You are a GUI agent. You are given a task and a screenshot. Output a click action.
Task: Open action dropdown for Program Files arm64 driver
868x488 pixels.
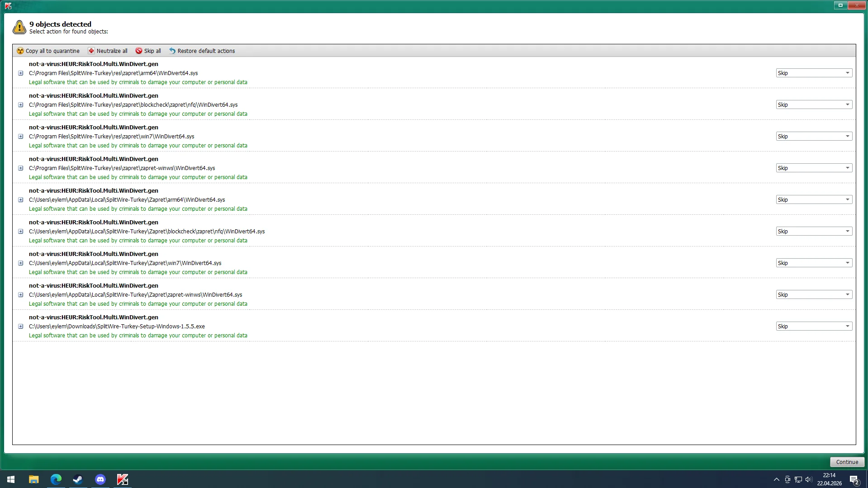pos(814,73)
